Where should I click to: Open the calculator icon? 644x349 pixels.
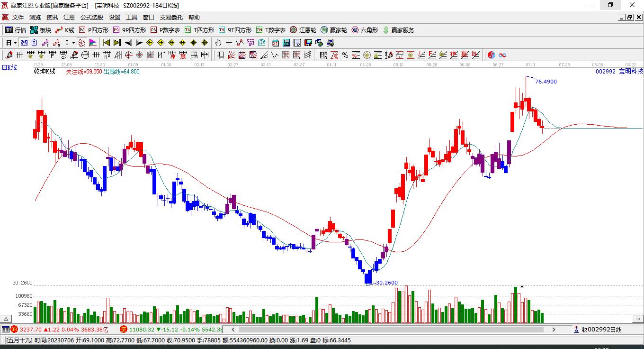pyautogui.click(x=286, y=43)
